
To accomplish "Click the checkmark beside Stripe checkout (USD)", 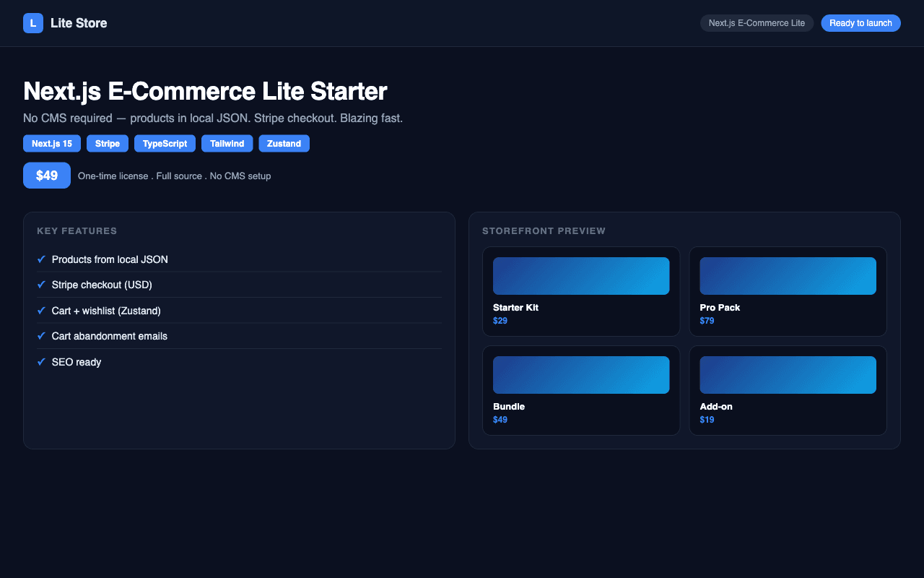I will click(x=41, y=285).
